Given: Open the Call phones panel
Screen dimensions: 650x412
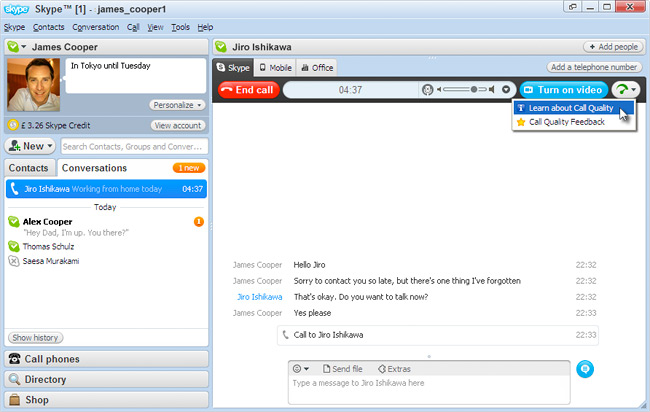Looking at the screenshot, I should point(106,359).
